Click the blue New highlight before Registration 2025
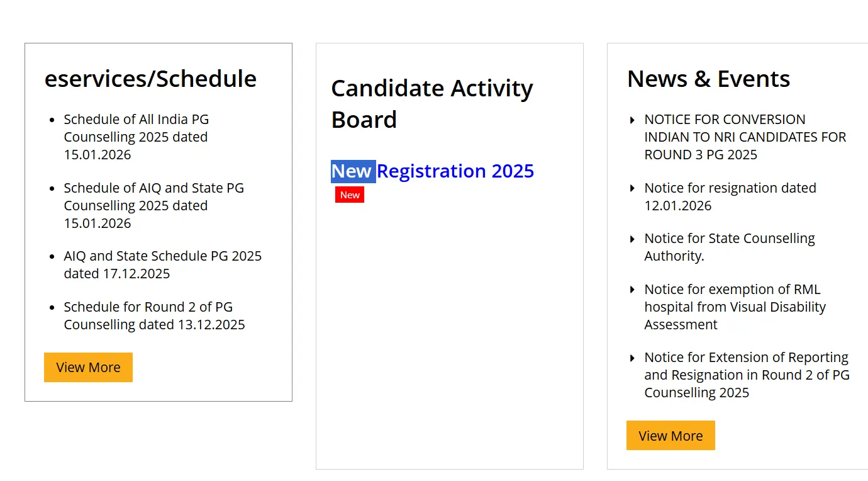 click(353, 171)
